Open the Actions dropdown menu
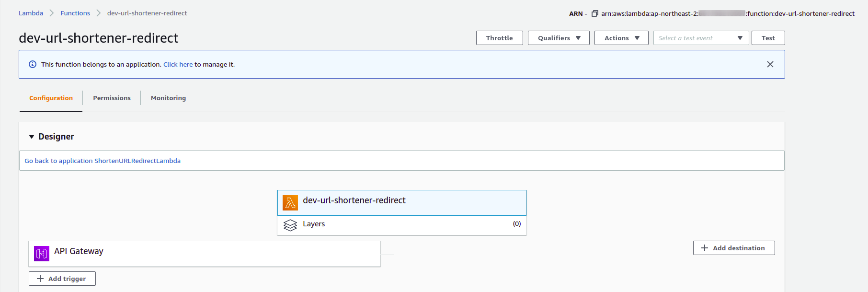 621,38
